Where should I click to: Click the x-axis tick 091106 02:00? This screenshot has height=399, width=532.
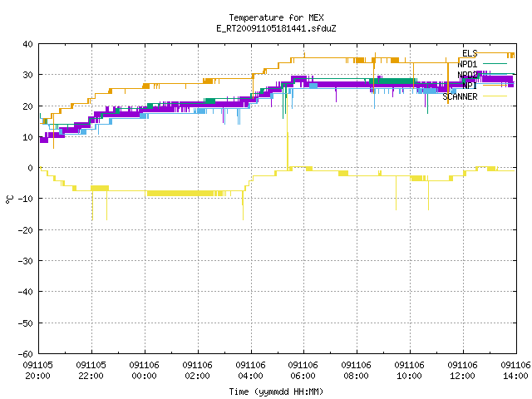pos(198,371)
